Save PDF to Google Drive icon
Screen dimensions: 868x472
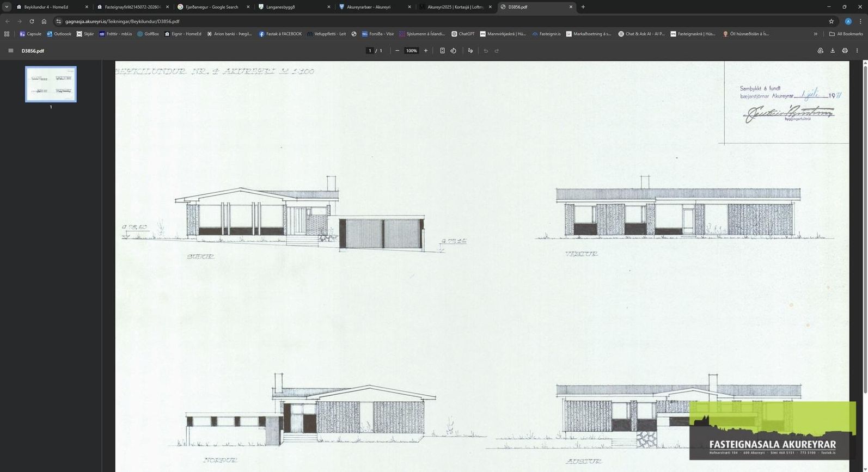pyautogui.click(x=821, y=51)
